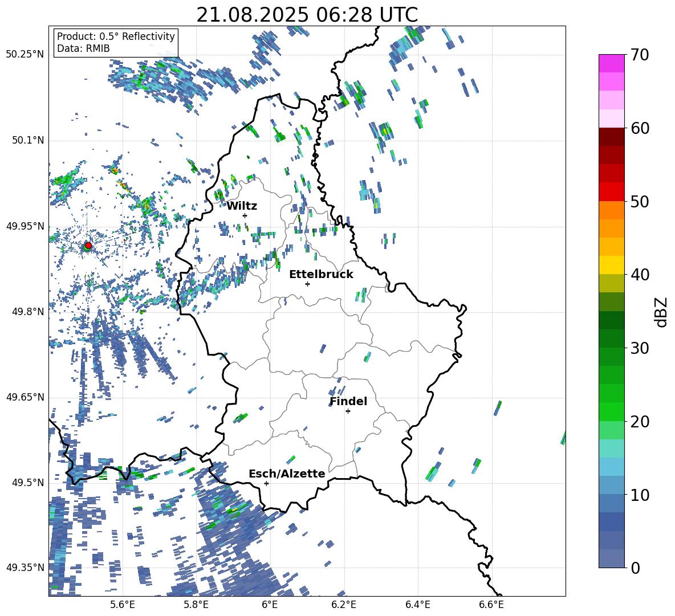The height and width of the screenshot is (616, 675).
Task: Click the colorbar tick value 30
Action: pyautogui.click(x=640, y=348)
